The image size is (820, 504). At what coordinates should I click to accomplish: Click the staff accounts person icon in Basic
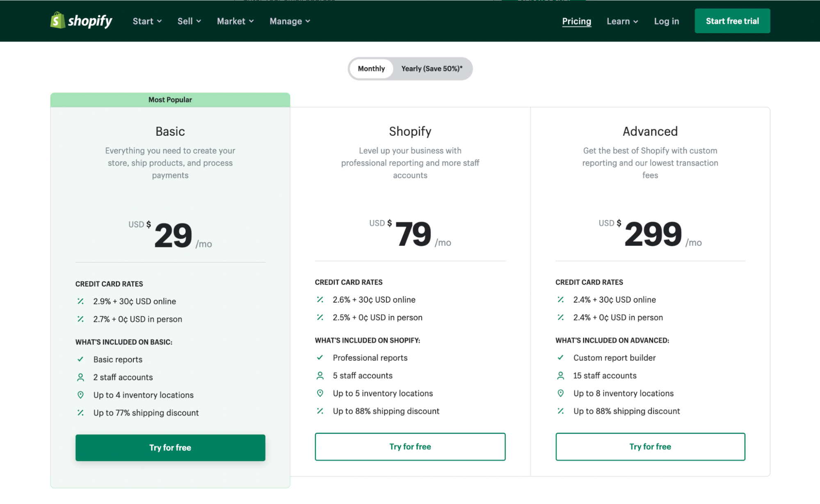coord(80,377)
